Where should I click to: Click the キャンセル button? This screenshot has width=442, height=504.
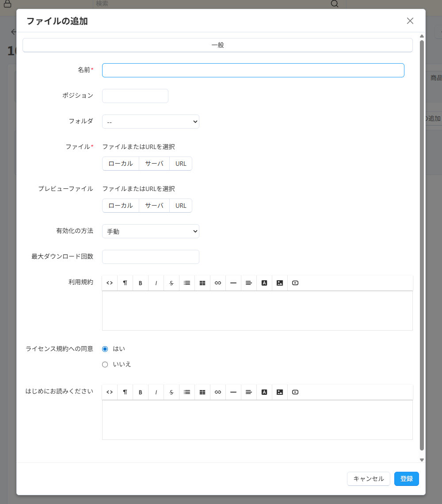pos(368,478)
